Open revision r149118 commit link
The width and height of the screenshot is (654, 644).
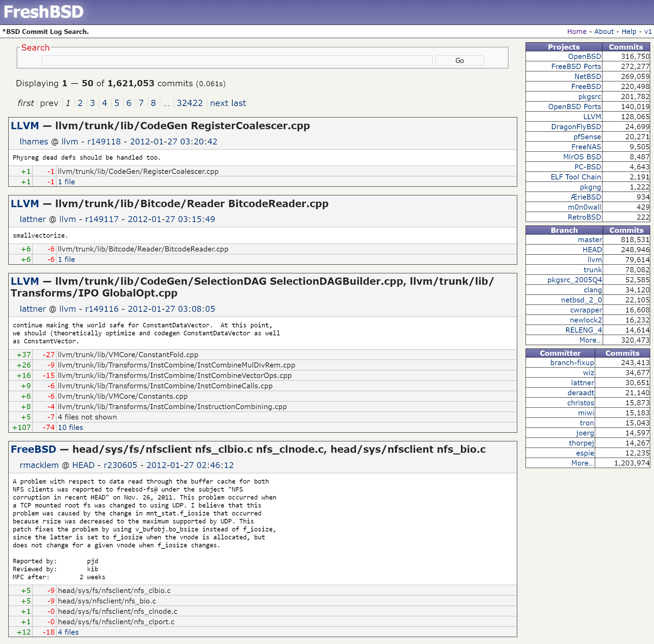[x=104, y=142]
